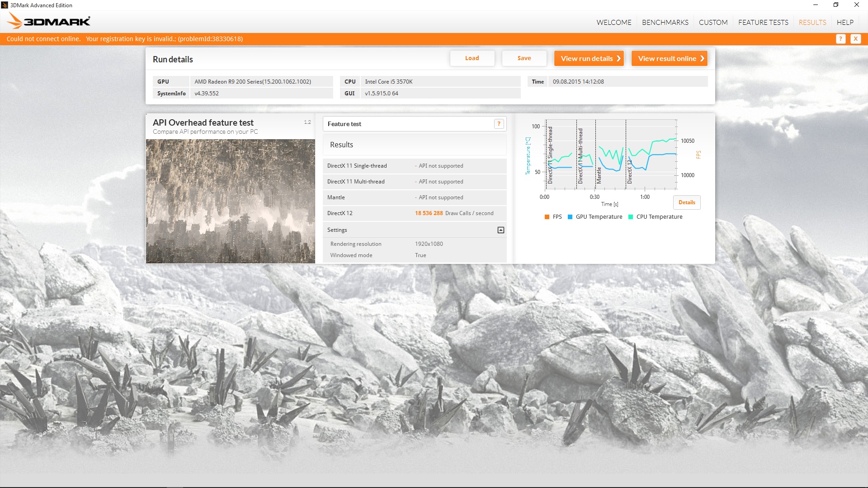
Task: Go to the Custom tab
Action: (x=713, y=22)
